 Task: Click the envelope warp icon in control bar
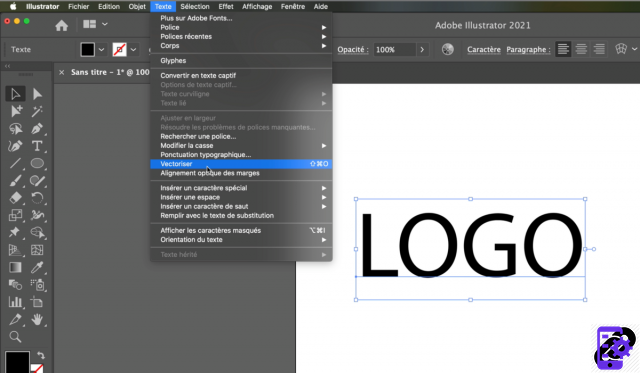click(621, 49)
